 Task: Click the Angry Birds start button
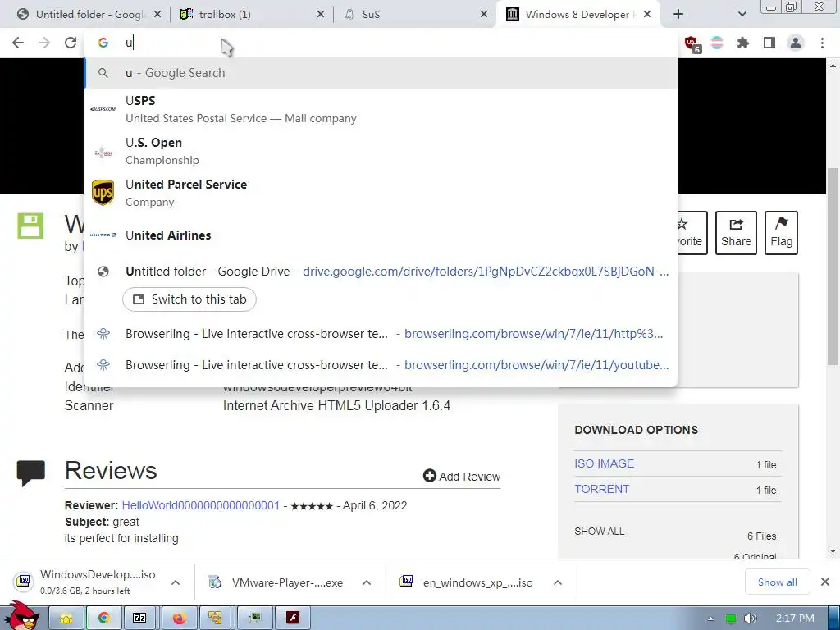[x=21, y=617]
